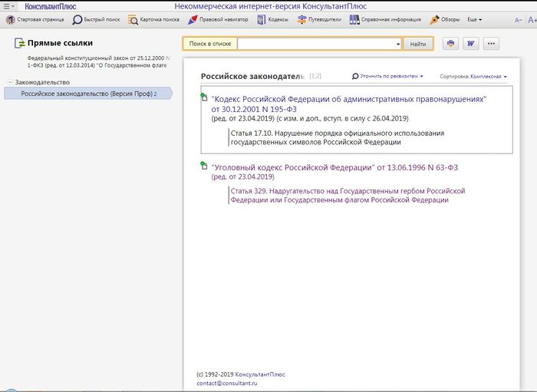Open the three-dots more actions button

tap(491, 44)
